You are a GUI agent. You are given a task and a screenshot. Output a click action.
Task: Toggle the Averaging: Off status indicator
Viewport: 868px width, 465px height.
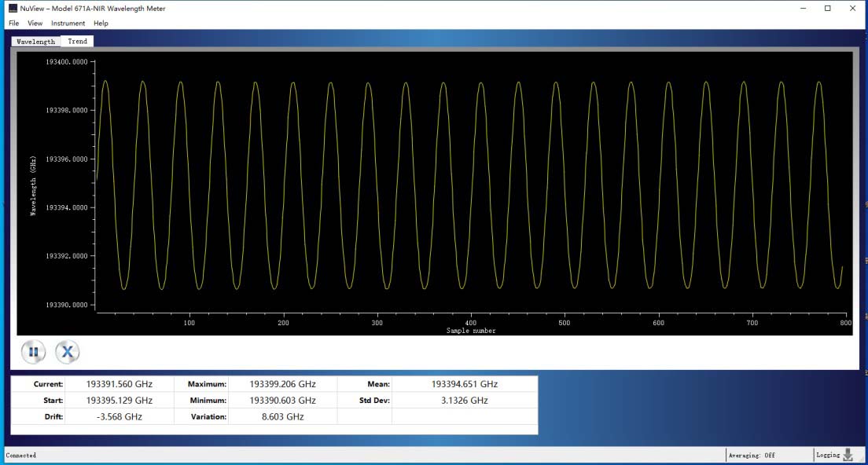pyautogui.click(x=752, y=455)
